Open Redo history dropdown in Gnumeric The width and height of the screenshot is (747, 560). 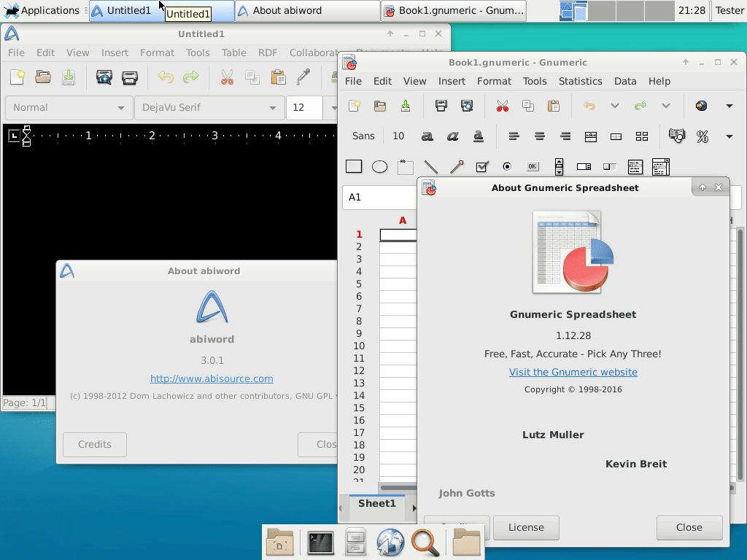[x=666, y=106]
